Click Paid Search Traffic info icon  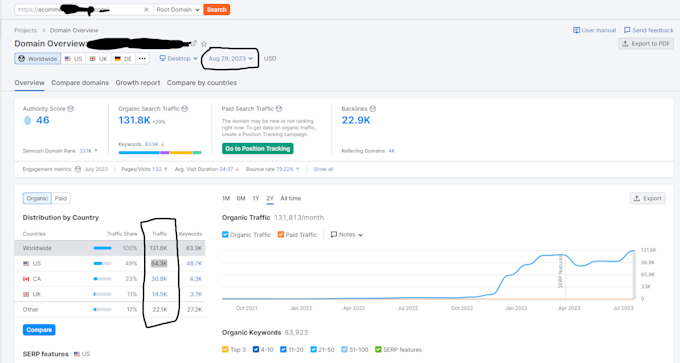pos(279,109)
